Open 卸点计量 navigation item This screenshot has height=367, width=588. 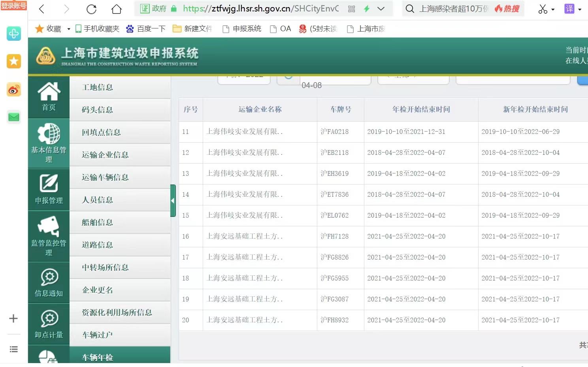[49, 324]
